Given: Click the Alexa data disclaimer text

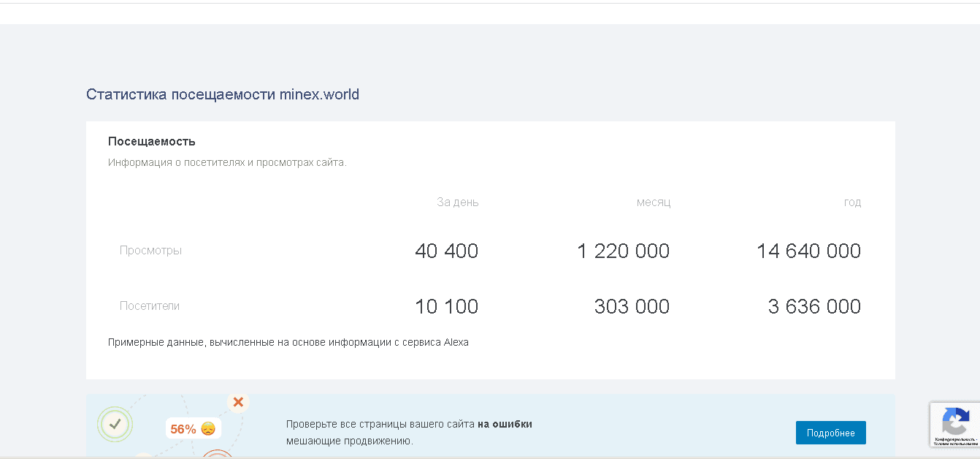Looking at the screenshot, I should 289,342.
